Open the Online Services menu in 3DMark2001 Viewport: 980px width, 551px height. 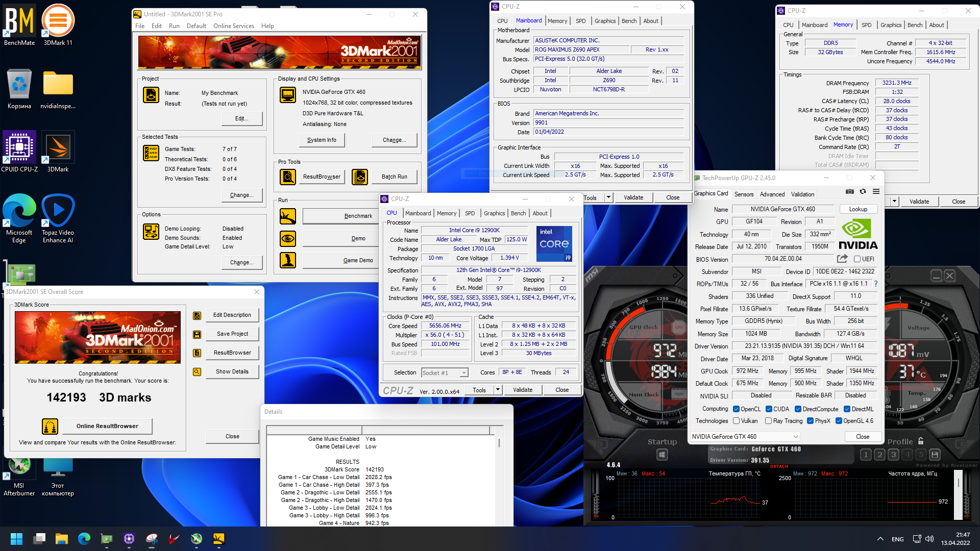click(233, 26)
